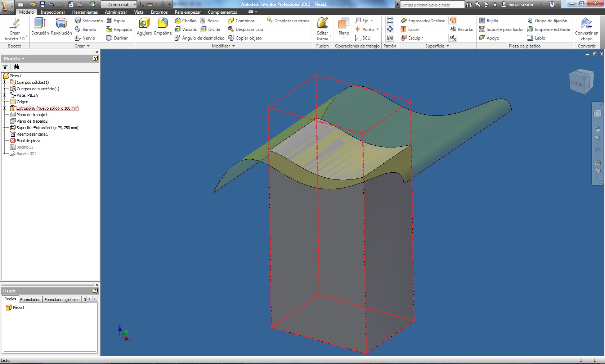The width and height of the screenshot is (605, 364).
Task: Click the Save icon in quick access
Action: pyautogui.click(x=42, y=4)
